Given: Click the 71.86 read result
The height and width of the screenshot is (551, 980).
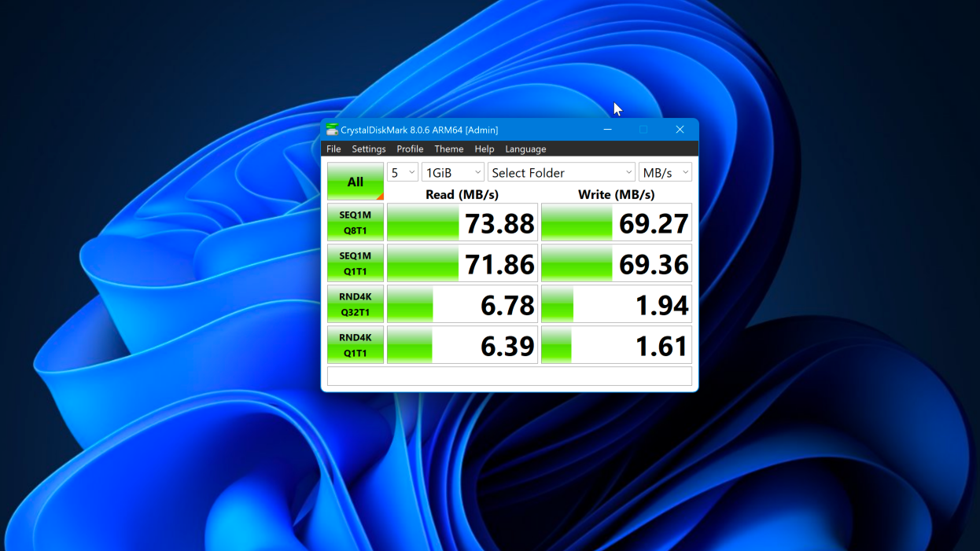Looking at the screenshot, I should (x=462, y=263).
